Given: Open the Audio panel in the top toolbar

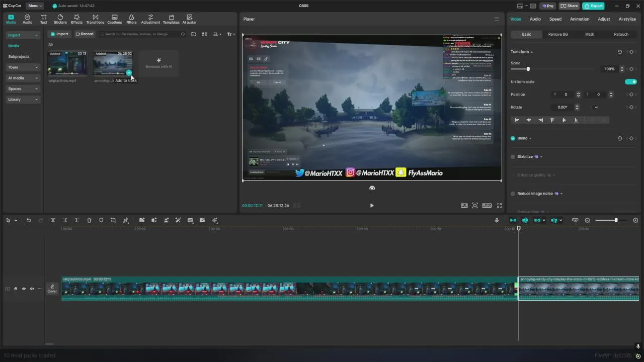Looking at the screenshot, I should 27,19.
